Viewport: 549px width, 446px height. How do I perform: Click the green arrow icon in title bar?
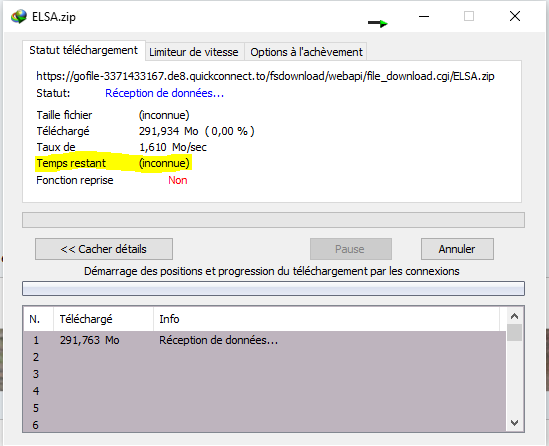tap(378, 23)
